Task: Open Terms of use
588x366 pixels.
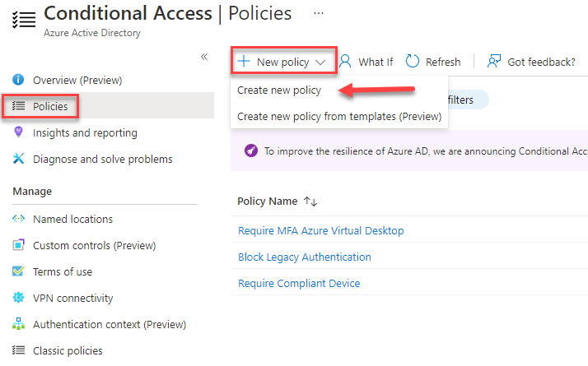Action: click(x=63, y=271)
